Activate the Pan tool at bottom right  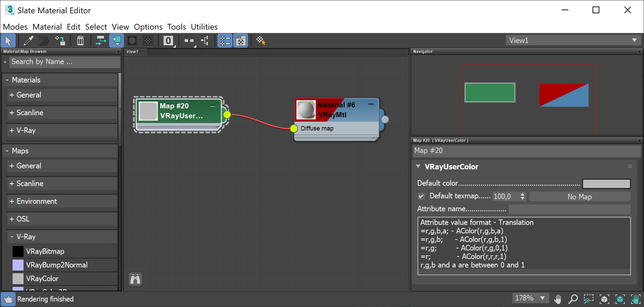click(x=558, y=299)
